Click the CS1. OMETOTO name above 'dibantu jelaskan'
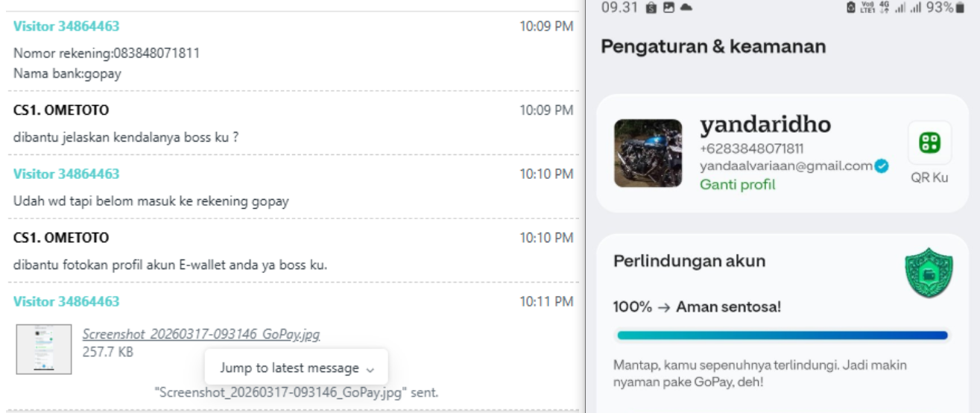 [61, 110]
